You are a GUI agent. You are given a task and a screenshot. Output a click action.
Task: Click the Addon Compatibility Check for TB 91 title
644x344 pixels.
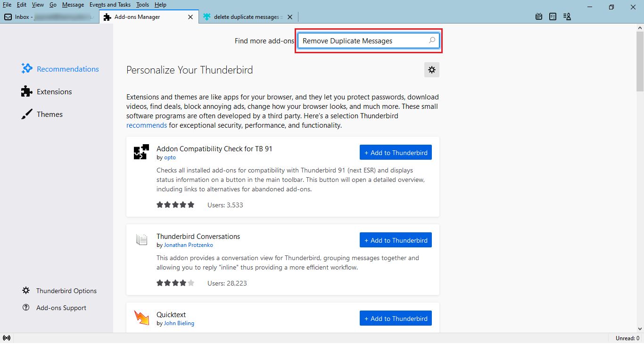pyautogui.click(x=215, y=148)
